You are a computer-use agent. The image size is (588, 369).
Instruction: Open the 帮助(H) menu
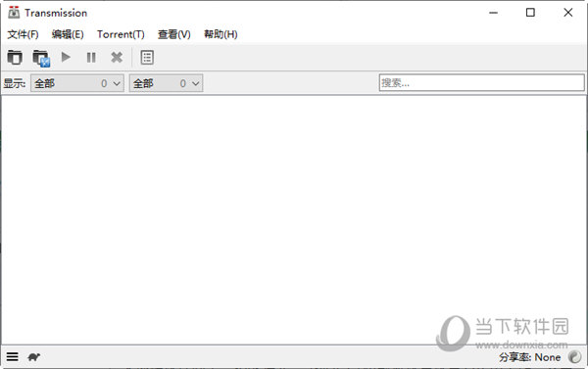pyautogui.click(x=220, y=34)
